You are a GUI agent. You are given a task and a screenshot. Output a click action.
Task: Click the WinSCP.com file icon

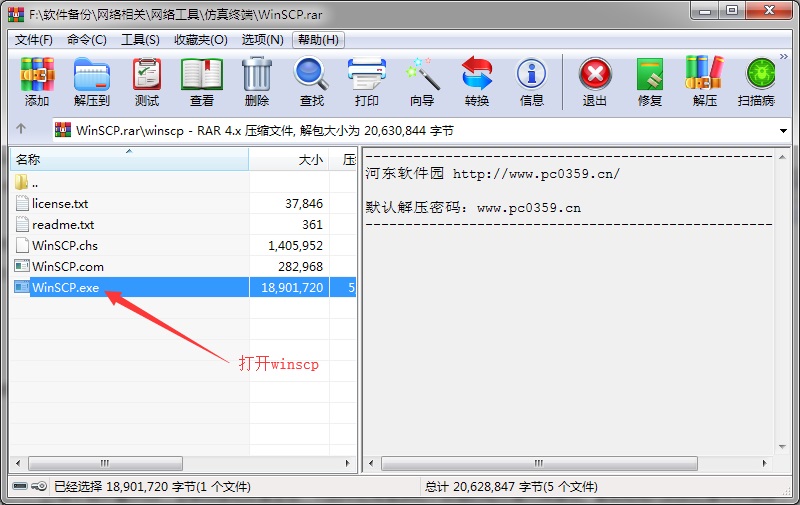point(22,266)
